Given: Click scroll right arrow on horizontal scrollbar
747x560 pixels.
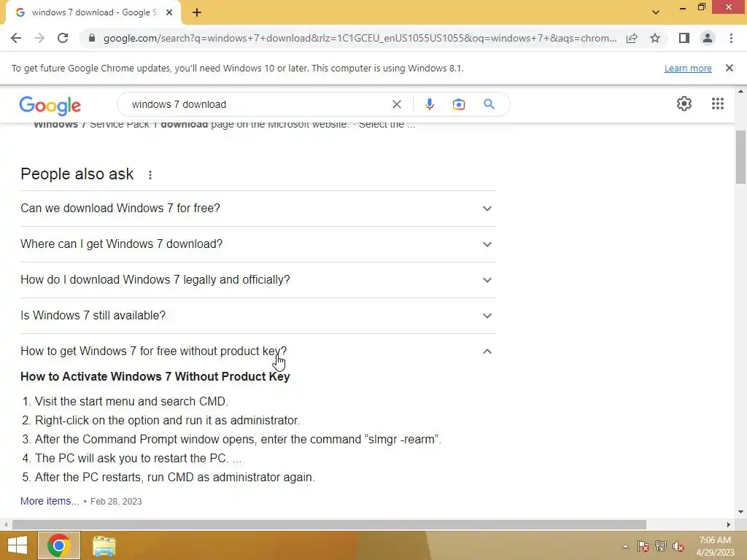Looking at the screenshot, I should click(x=729, y=524).
